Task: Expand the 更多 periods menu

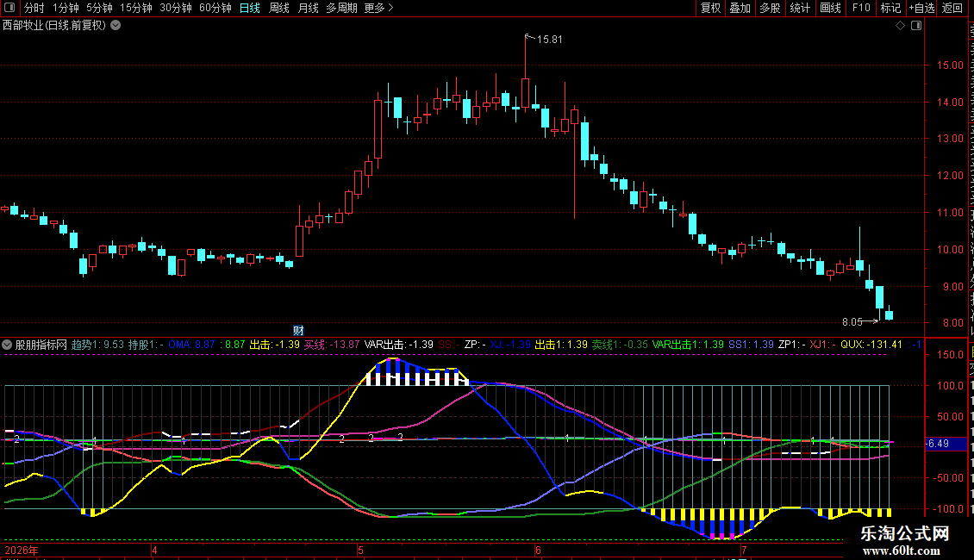Action: click(x=378, y=8)
